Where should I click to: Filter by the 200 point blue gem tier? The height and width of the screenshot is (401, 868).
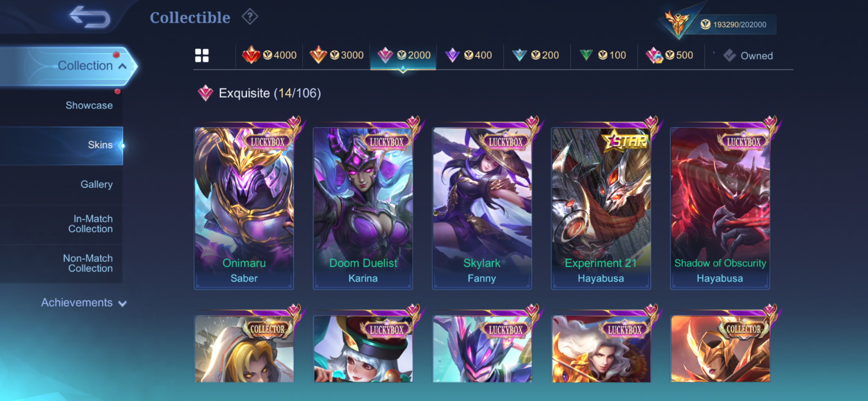point(535,55)
